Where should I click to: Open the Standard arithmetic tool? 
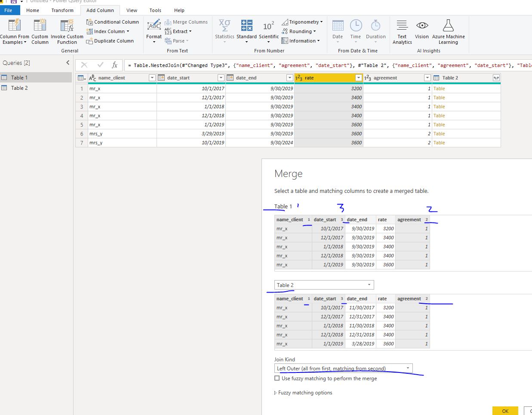(x=246, y=31)
